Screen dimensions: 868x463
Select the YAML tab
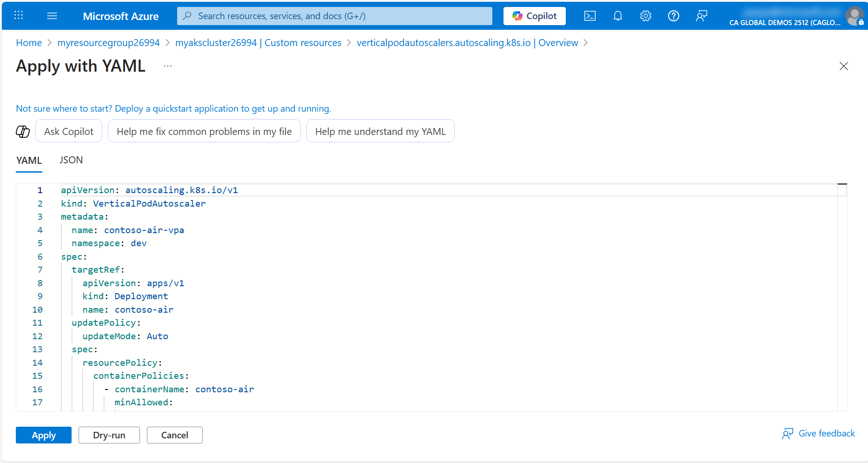pos(29,161)
